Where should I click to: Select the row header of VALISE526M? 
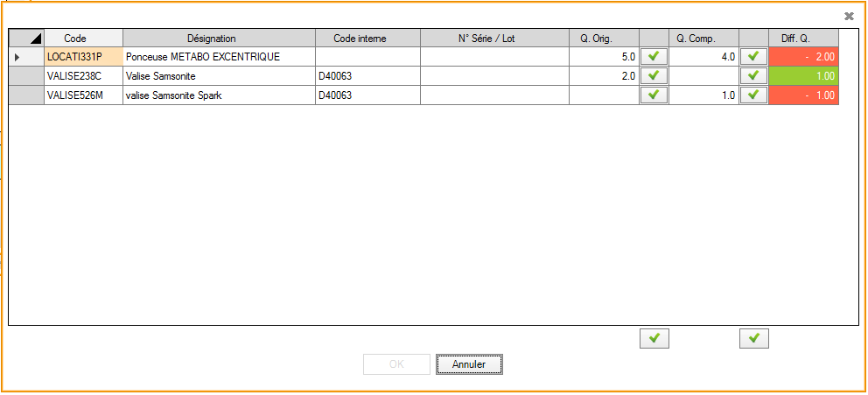[x=26, y=95]
